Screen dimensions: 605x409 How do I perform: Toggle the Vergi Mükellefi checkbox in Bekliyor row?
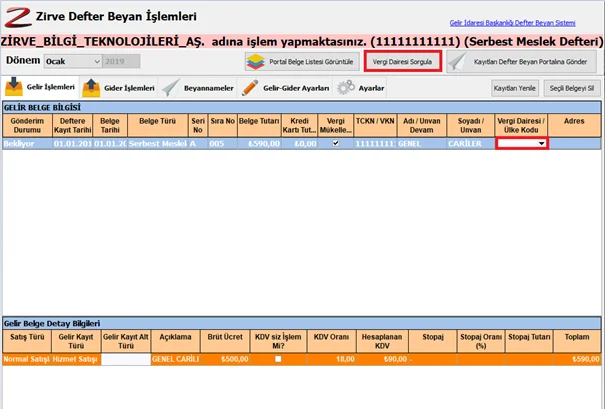pyautogui.click(x=336, y=143)
